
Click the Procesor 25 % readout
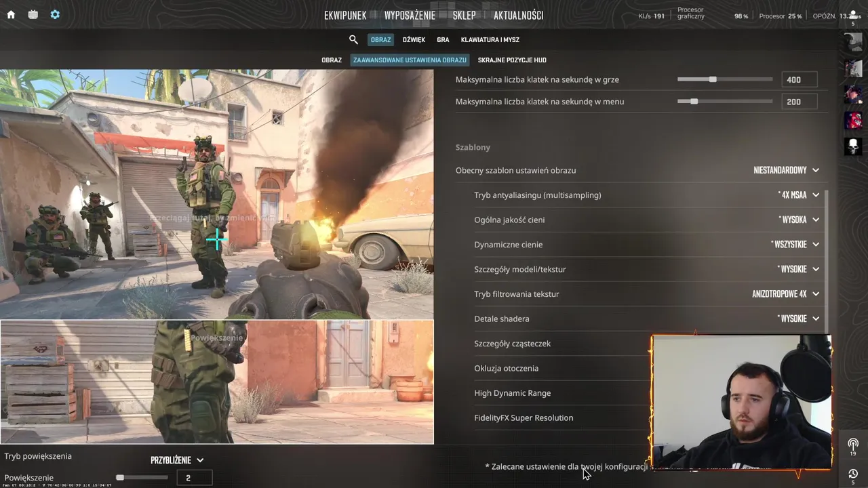click(x=780, y=16)
